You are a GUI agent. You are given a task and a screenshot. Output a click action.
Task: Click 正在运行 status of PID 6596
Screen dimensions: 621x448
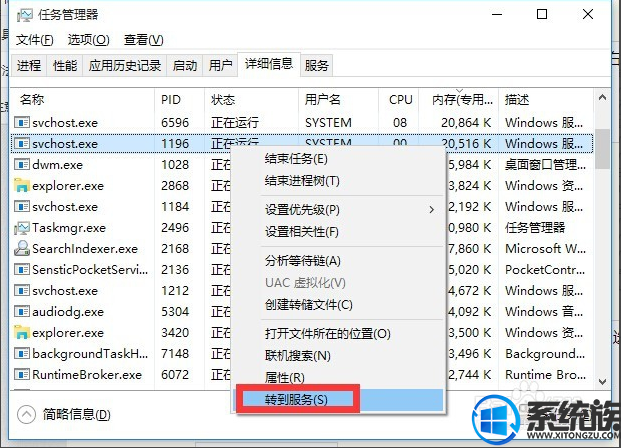[235, 123]
